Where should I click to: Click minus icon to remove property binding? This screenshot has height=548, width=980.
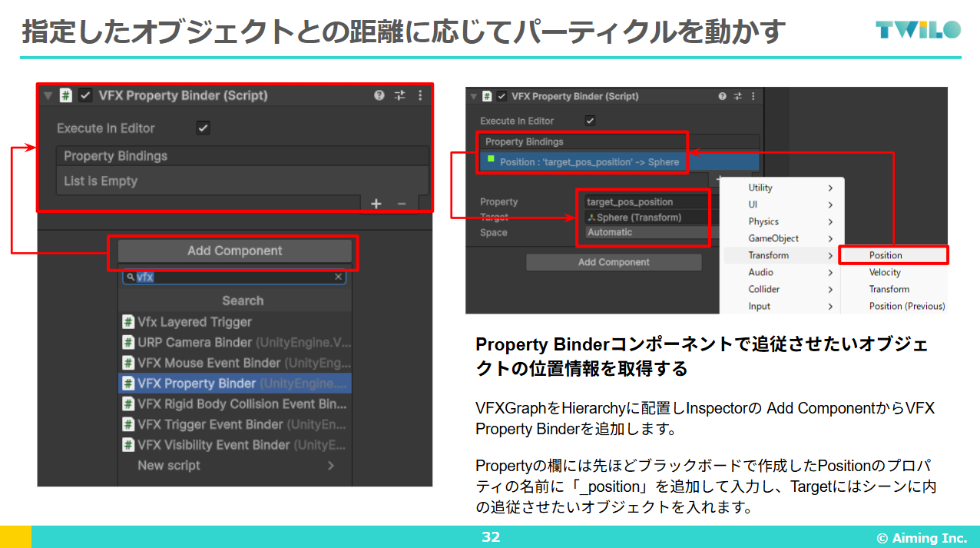coord(402,204)
